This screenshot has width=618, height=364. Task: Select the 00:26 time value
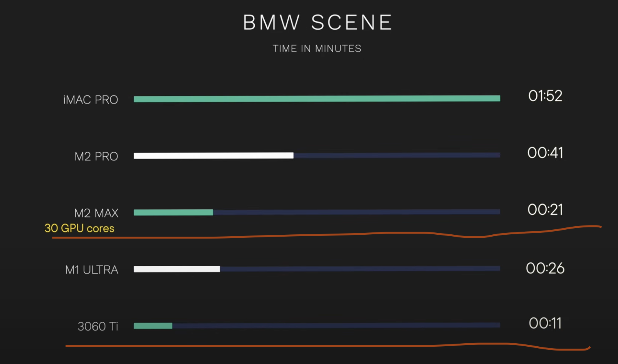[545, 268]
